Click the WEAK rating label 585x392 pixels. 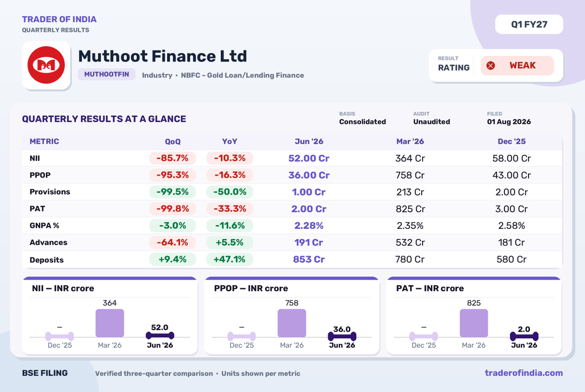[x=523, y=66]
